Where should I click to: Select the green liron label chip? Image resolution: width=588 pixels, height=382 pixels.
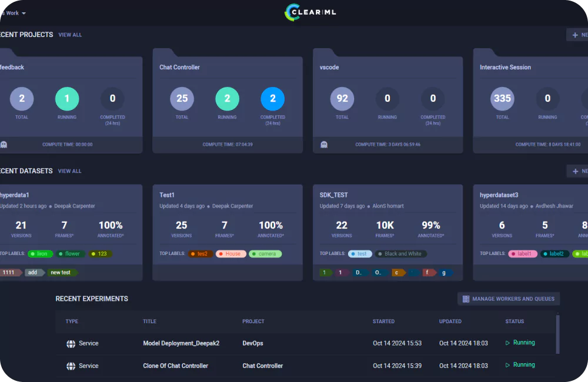tap(40, 254)
